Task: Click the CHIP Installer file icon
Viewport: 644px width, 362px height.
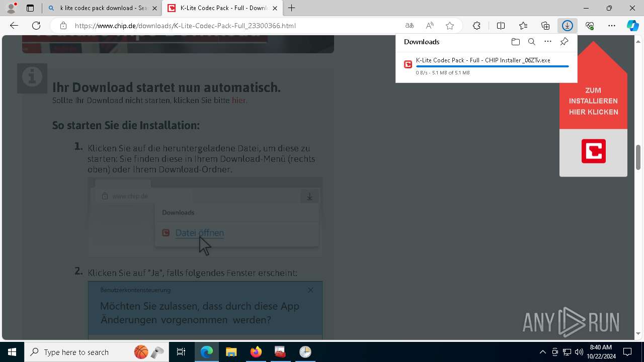Action: coord(408,64)
